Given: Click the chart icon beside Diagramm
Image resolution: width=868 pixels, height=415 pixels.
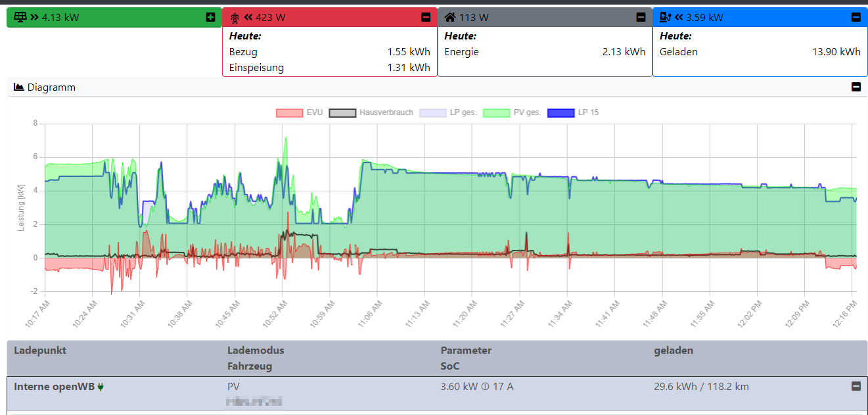Looking at the screenshot, I should point(19,87).
